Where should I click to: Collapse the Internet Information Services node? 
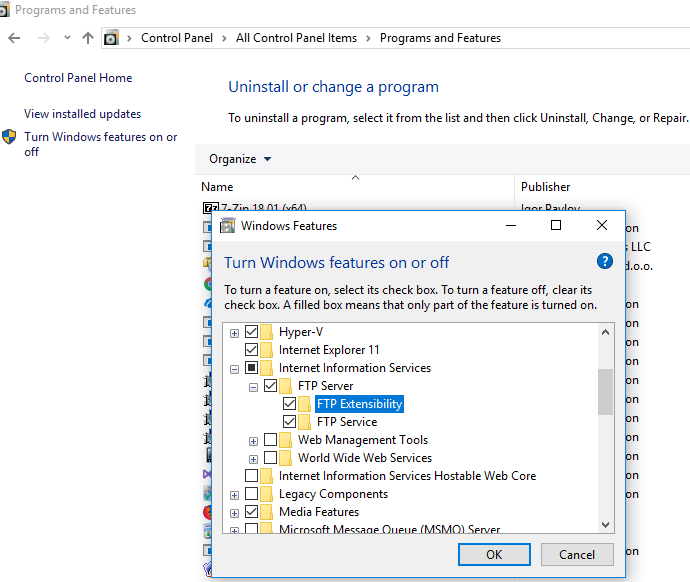click(x=235, y=370)
